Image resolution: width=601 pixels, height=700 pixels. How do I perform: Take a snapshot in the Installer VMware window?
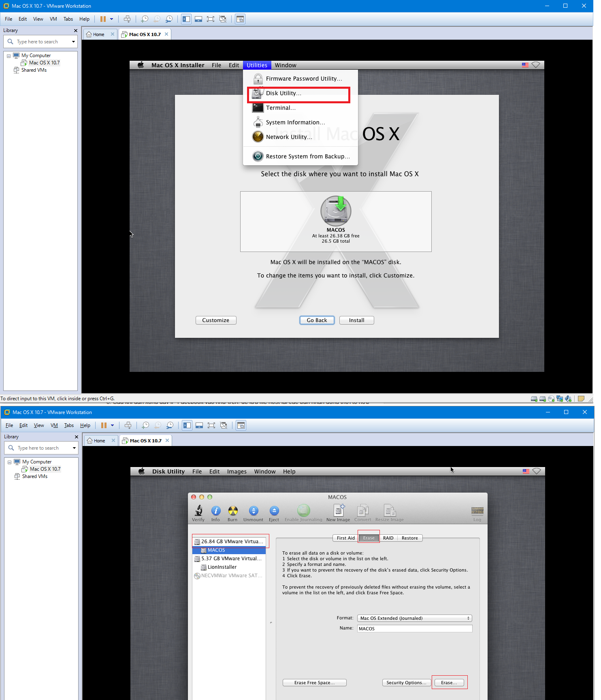145,19
